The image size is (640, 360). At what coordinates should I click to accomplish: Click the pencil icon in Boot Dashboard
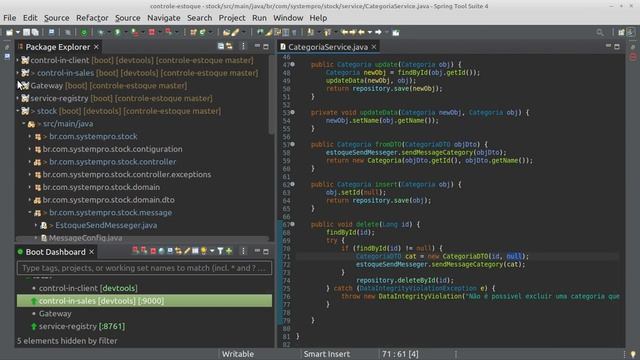click(187, 251)
